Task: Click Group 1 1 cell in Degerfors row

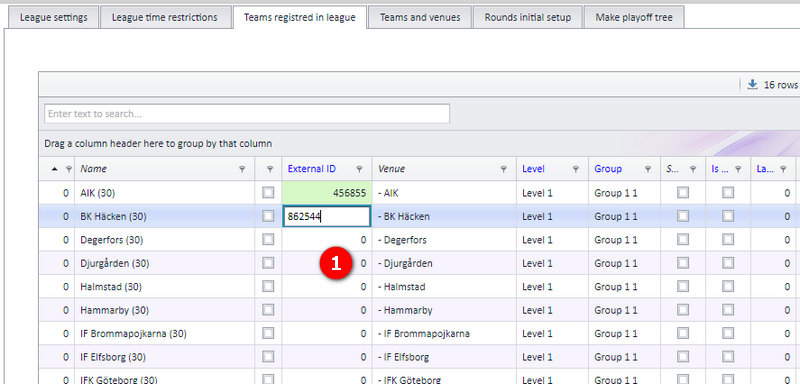Action: coord(624,240)
